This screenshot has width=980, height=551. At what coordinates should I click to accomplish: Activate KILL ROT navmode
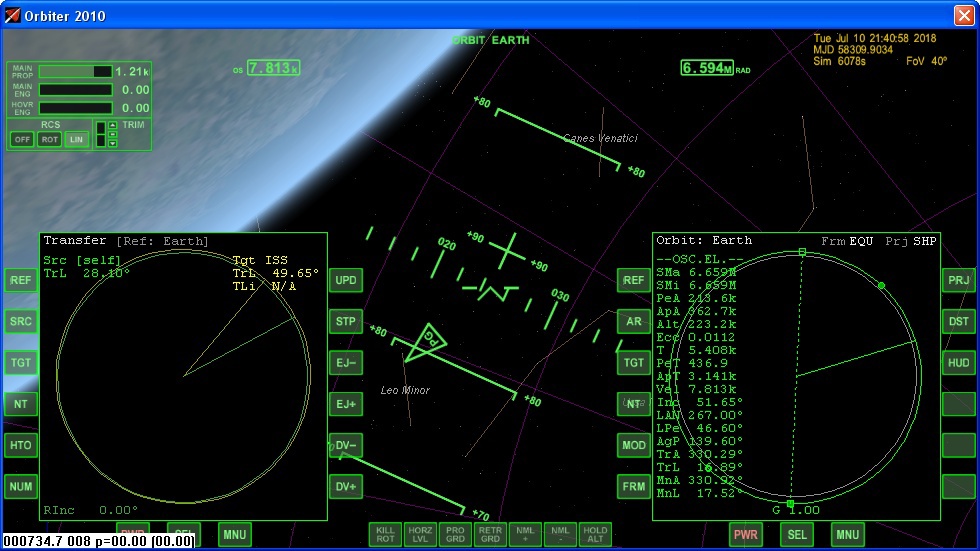[385, 535]
